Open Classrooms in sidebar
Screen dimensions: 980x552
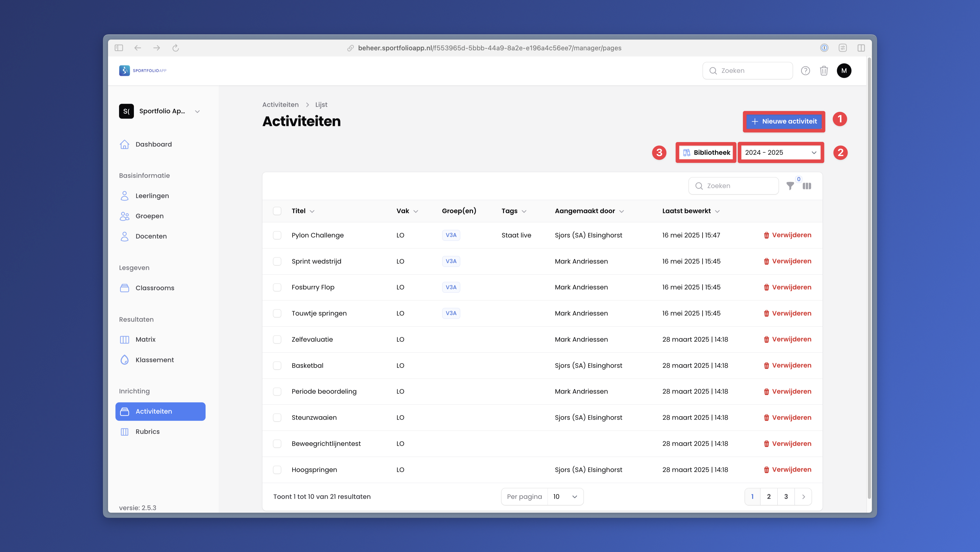161,288
